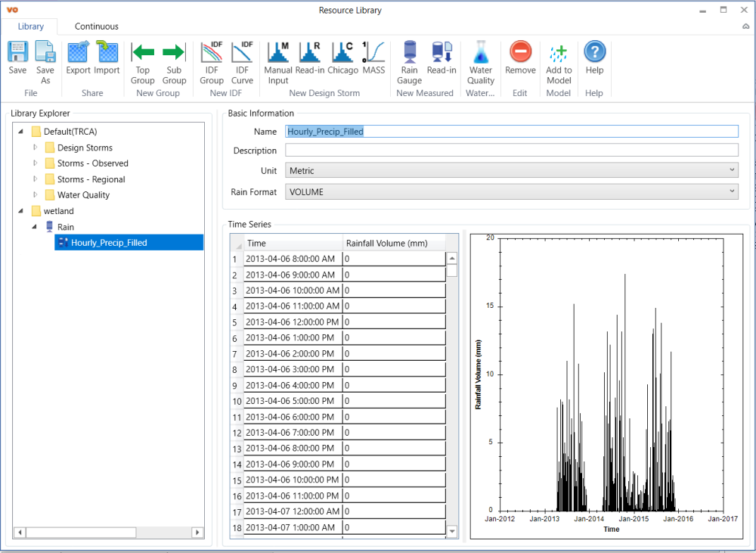Image resolution: width=756 pixels, height=553 pixels.
Task: Switch to the Continuous tab
Action: point(96,26)
